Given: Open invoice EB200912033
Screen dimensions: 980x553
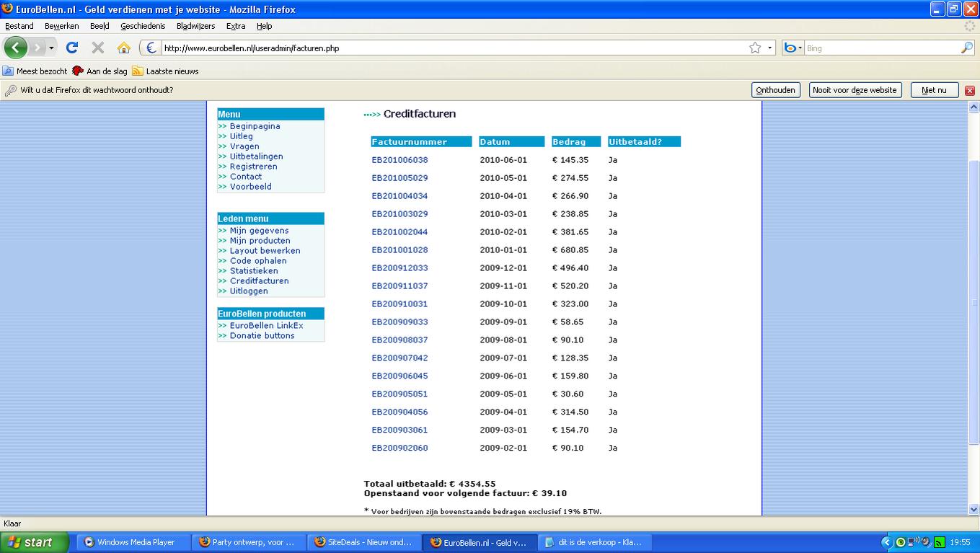Looking at the screenshot, I should [x=399, y=268].
